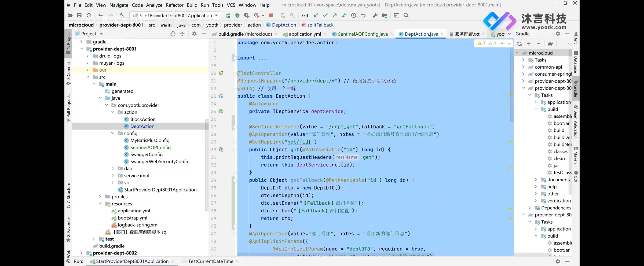The width and height of the screenshot is (644, 266).
Task: Toggle the Pull Requests tool window button
Action: pos(68,108)
